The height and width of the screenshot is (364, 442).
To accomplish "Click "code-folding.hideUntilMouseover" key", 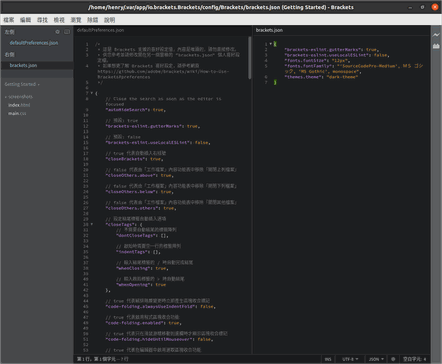I will (149, 339).
